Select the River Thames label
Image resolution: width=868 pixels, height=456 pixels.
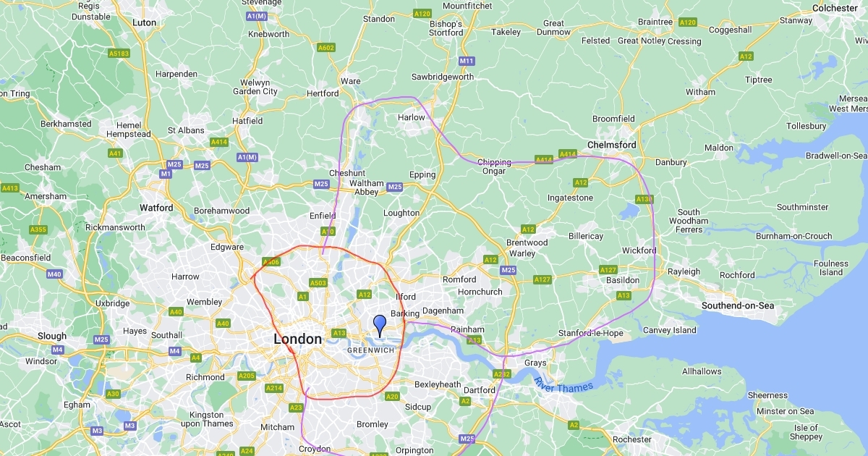(563, 386)
